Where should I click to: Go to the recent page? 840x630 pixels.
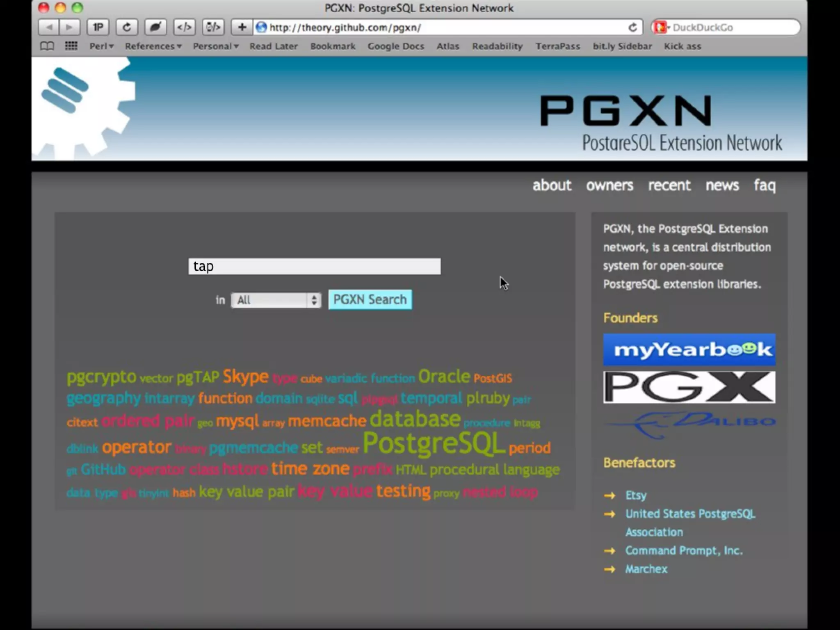[x=669, y=185]
